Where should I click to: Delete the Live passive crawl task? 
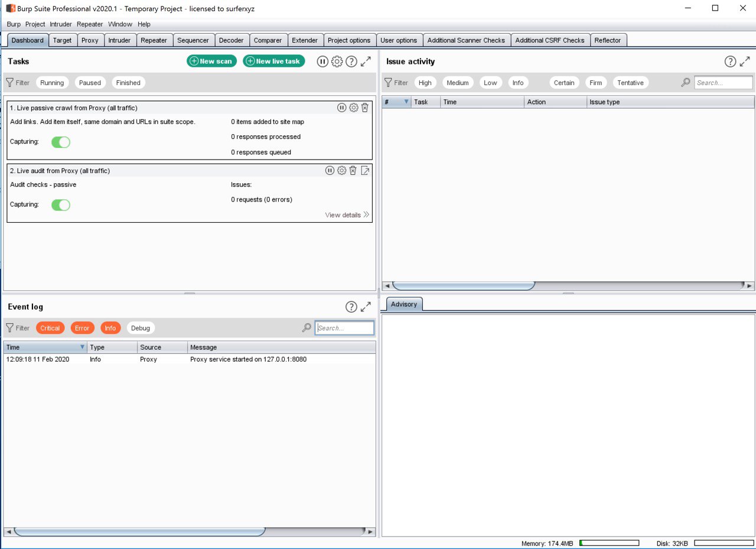[365, 108]
